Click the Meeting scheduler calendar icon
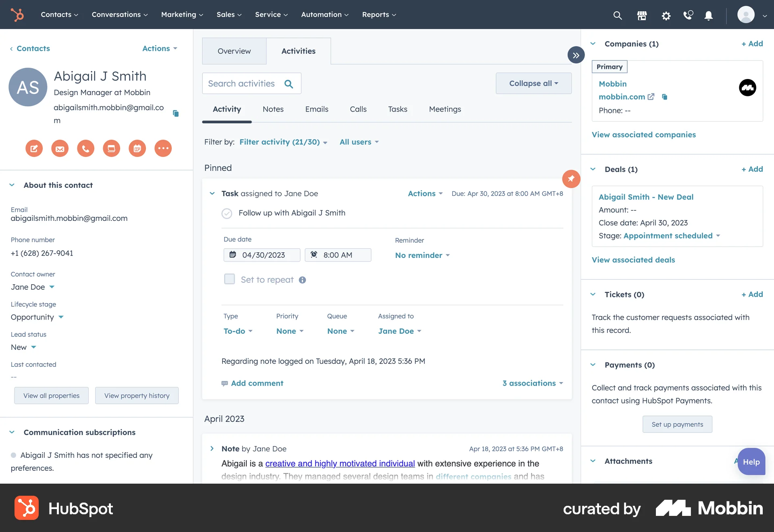This screenshot has width=774, height=532. point(137,148)
